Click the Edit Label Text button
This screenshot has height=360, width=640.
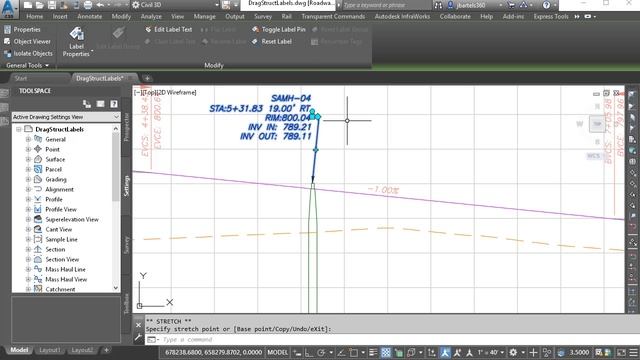click(169, 30)
